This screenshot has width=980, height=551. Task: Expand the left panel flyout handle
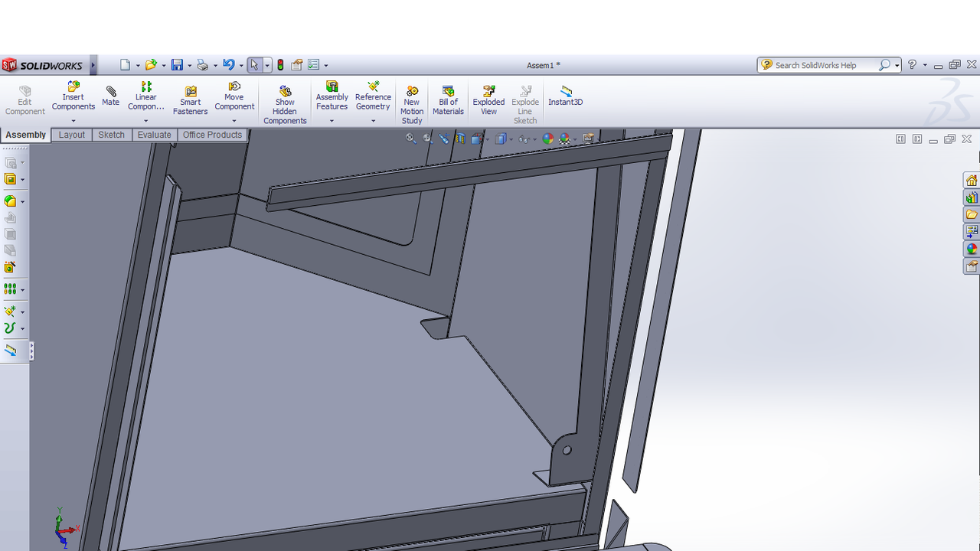tap(31, 351)
